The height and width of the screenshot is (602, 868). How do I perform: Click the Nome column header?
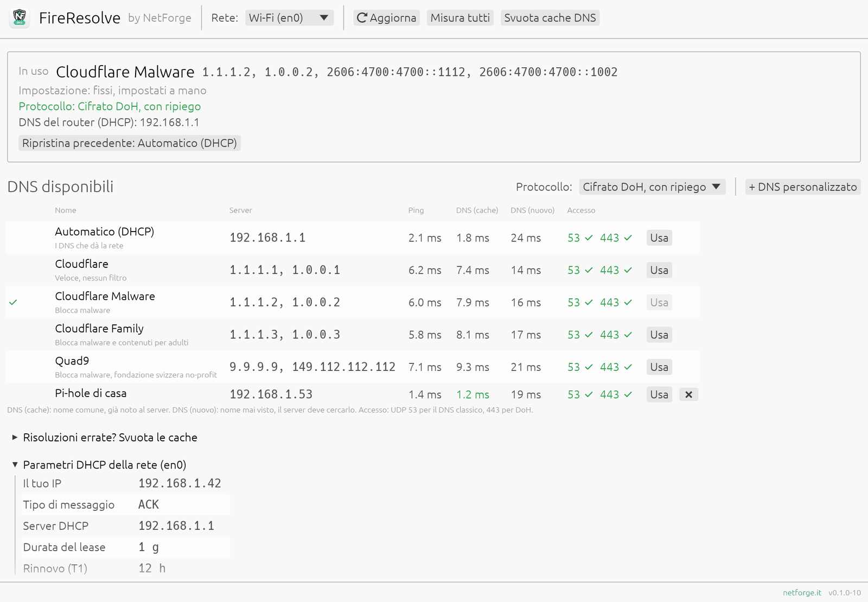coord(66,210)
